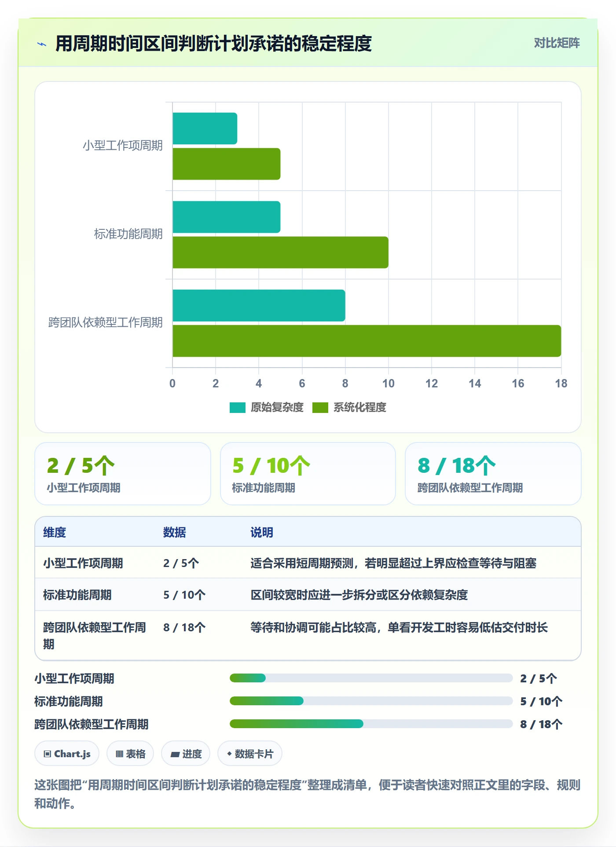Click the x-axis tick label 10

coord(388,383)
